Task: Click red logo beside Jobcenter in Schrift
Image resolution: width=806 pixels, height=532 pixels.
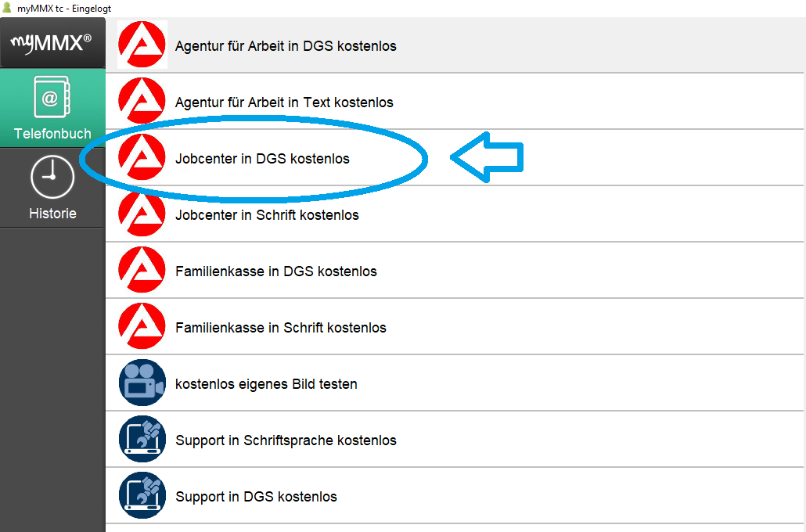Action: 142,215
